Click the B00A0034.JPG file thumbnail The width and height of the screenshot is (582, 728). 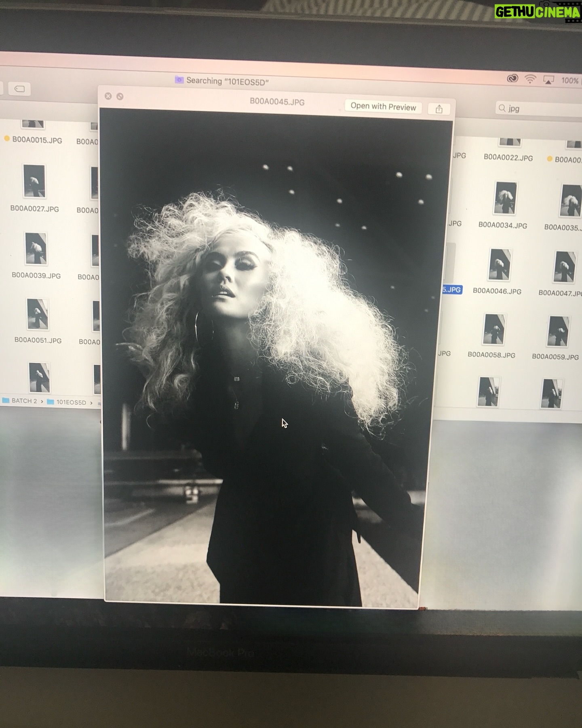[x=504, y=198]
